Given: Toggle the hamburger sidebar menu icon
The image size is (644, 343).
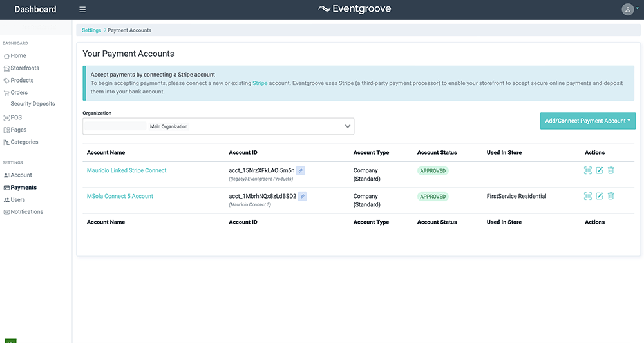Looking at the screenshot, I should click(x=82, y=10).
